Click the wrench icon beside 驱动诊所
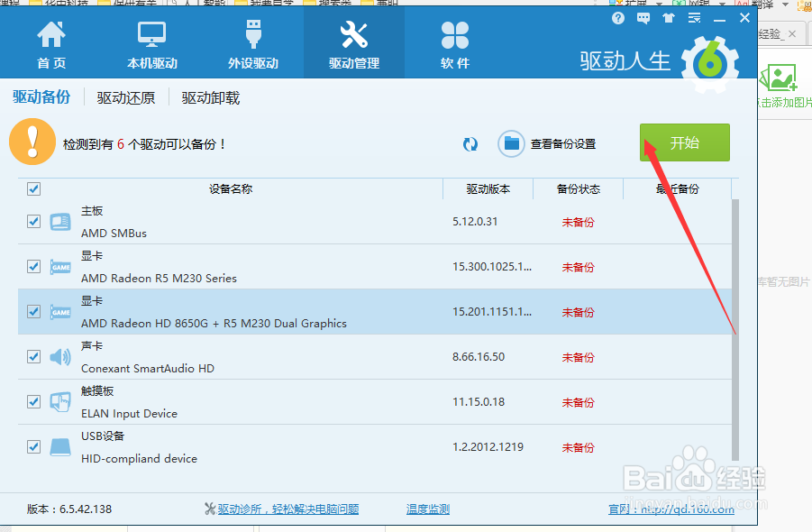 (x=210, y=509)
